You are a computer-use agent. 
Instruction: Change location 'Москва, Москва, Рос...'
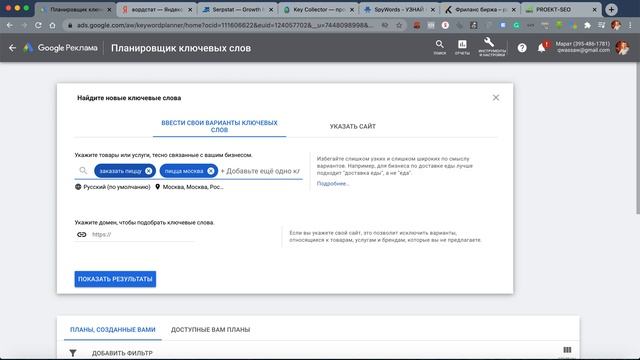click(x=189, y=187)
